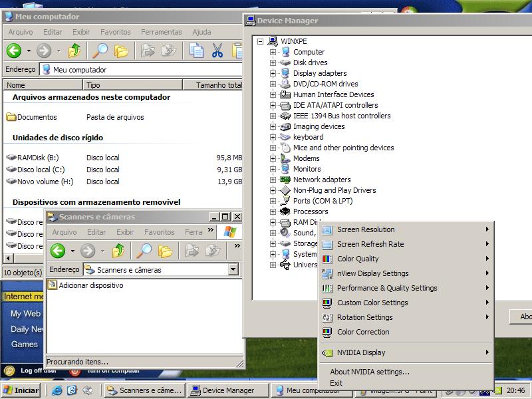Click Network adapters icon in Device Manager
The height and width of the screenshot is (399, 532).
point(285,180)
